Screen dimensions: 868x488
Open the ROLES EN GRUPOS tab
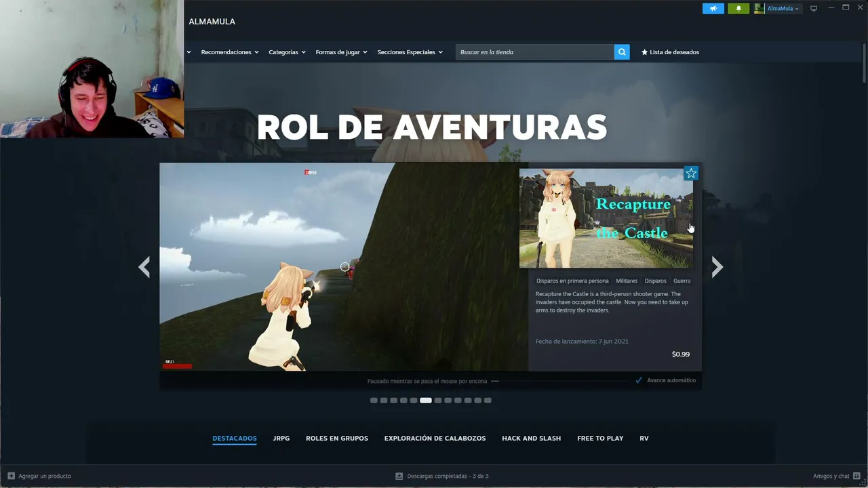tap(337, 439)
